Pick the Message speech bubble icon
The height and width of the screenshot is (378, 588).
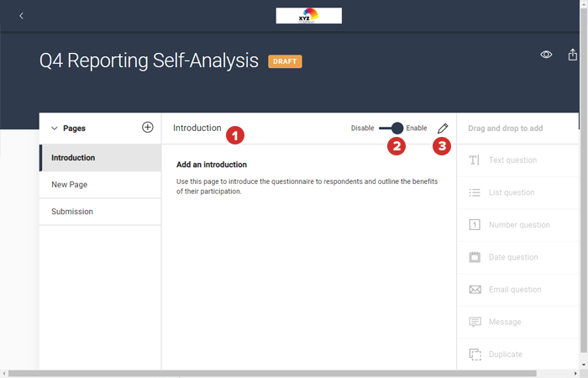(475, 322)
